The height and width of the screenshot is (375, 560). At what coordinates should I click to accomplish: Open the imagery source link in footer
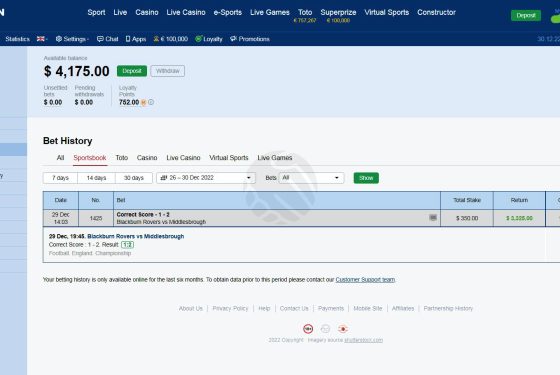[x=364, y=340]
